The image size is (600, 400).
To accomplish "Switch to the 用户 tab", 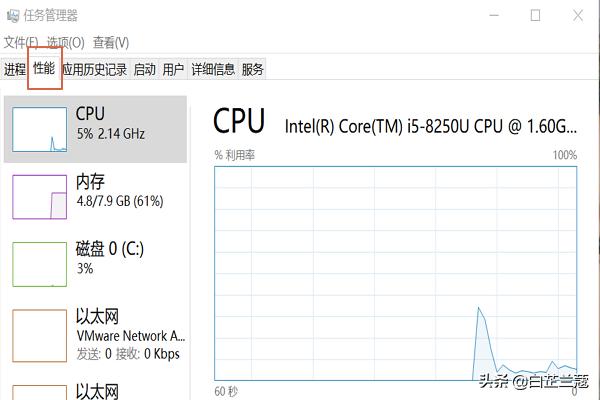I will [x=173, y=69].
